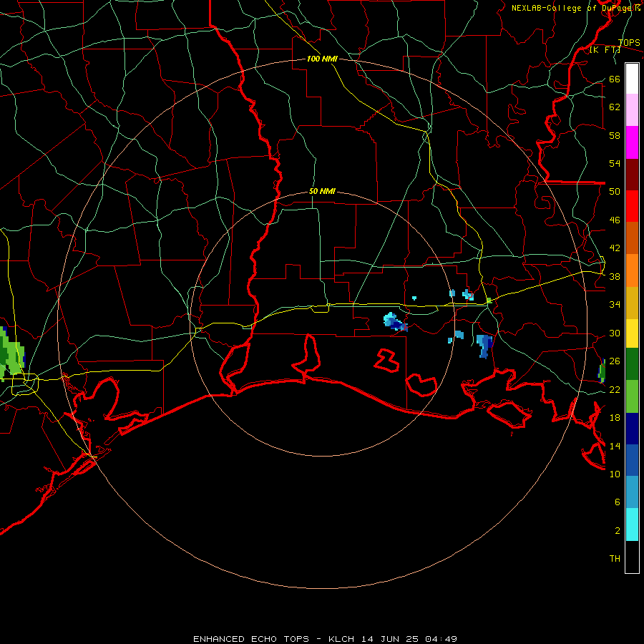Click the cyan and navy echo inside the 50 NMI ring
The height and width of the screenshot is (644, 644).
[x=395, y=321]
